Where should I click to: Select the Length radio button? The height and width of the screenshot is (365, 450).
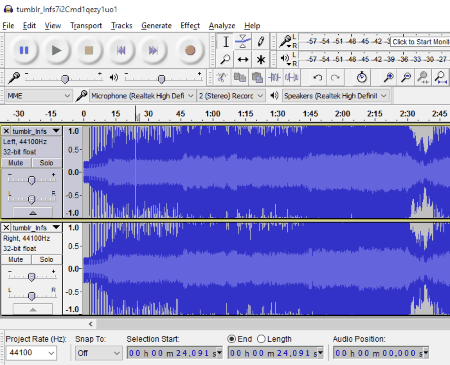[x=261, y=339]
